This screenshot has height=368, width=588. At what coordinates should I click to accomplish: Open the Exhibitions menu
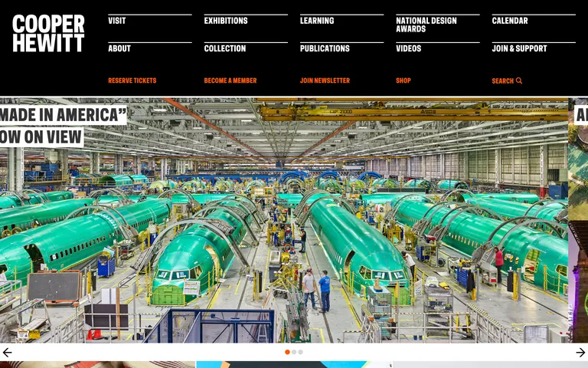point(226,21)
